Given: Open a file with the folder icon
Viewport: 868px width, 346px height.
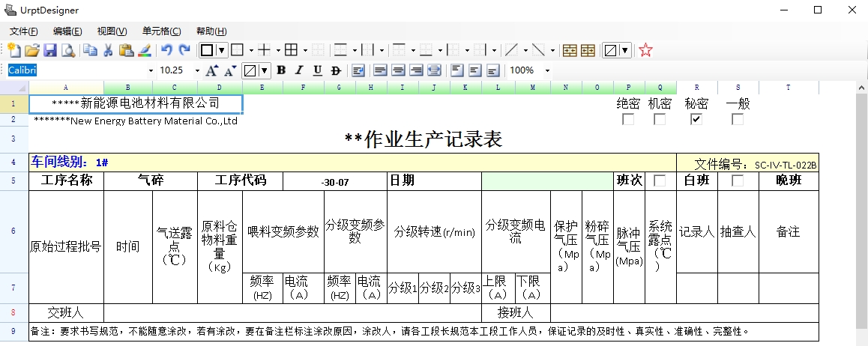Looking at the screenshot, I should coord(31,50).
